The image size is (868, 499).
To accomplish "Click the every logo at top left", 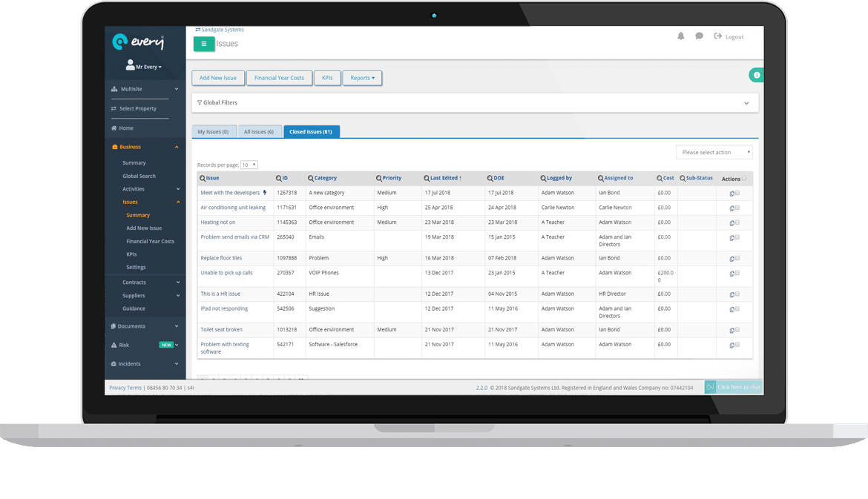I will pyautogui.click(x=138, y=42).
